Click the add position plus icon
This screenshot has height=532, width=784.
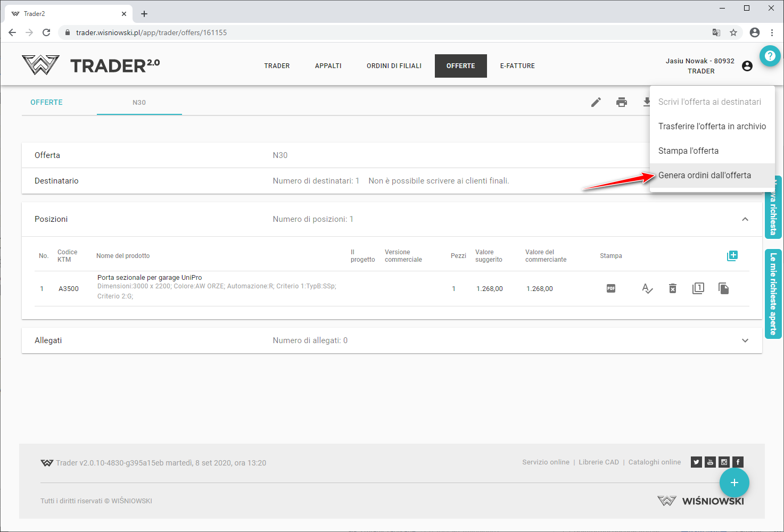[x=732, y=256]
